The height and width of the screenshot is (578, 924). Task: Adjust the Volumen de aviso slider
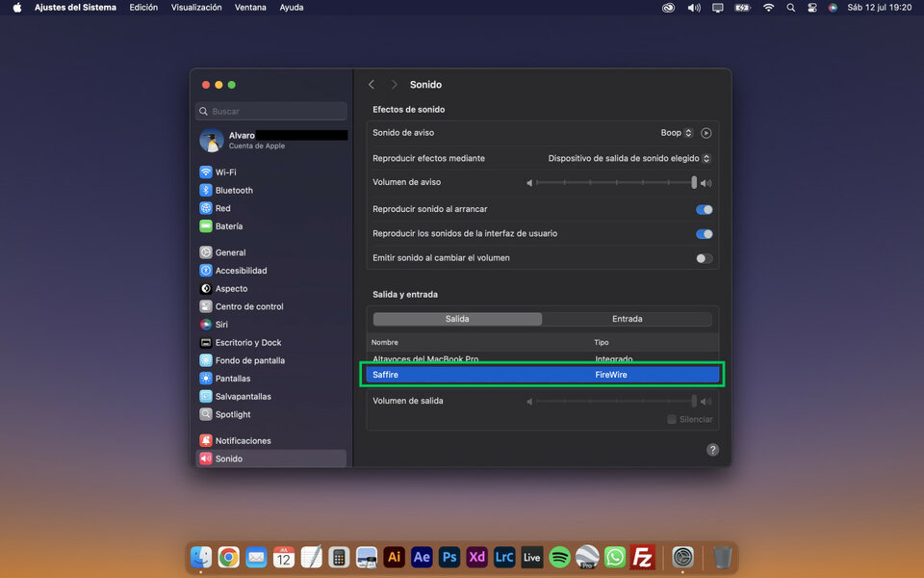[x=616, y=182]
